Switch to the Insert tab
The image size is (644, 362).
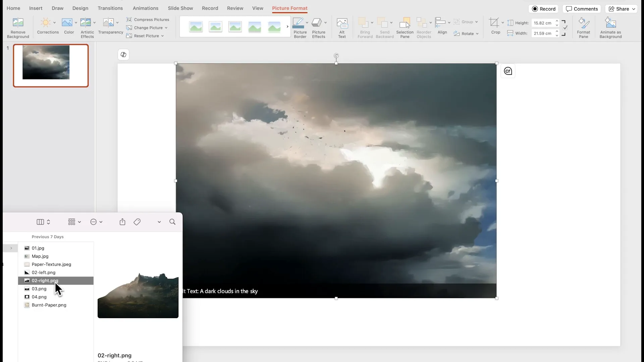[36, 8]
